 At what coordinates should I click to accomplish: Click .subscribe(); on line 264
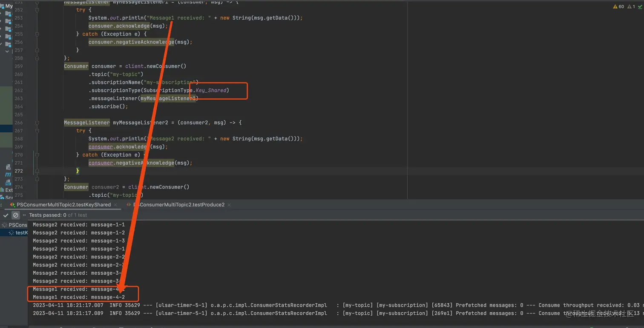pos(108,107)
